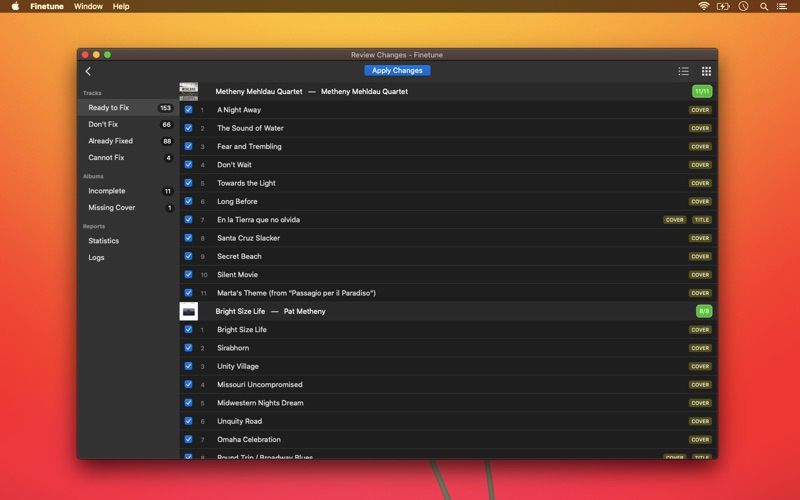Uncheck Marta's Theme track
Screen dimensions: 800x500
(188, 293)
